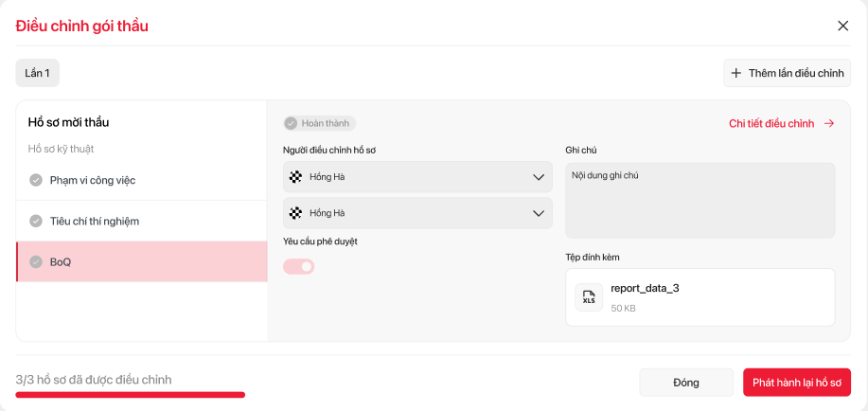Toggle the Yêu cầu phê duyệt switch
This screenshot has width=868, height=411.
(299, 267)
